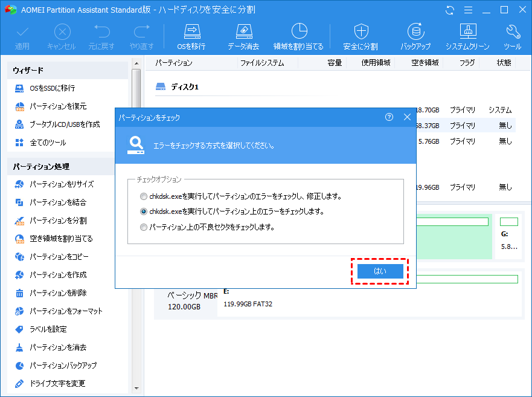Viewport: 532px width, 397px height.
Task: Open the バックアップ tool
Action: 415,37
